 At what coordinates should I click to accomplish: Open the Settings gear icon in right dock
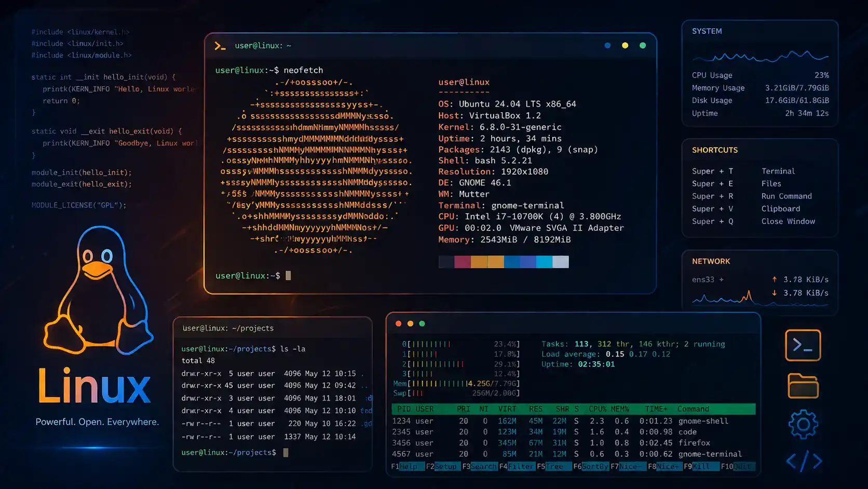pyautogui.click(x=803, y=425)
